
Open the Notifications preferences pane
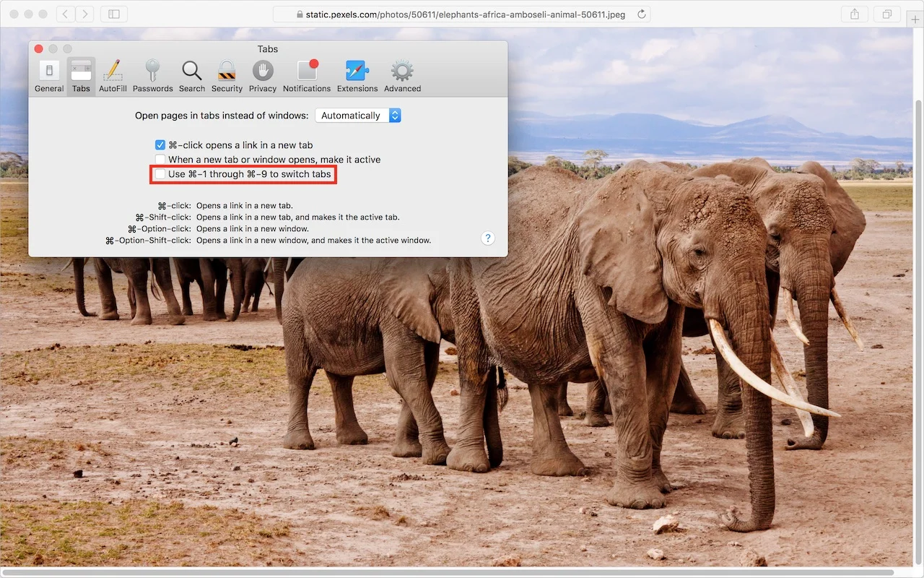307,76
